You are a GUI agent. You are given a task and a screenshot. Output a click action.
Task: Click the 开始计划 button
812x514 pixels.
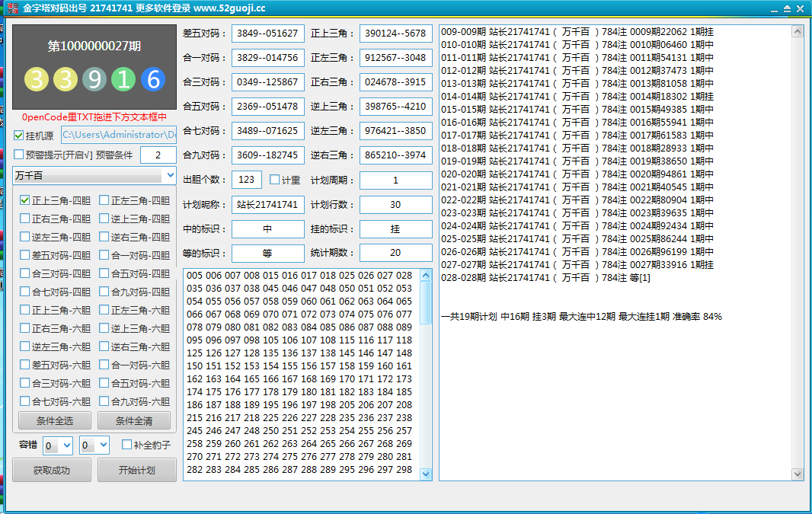tap(136, 470)
